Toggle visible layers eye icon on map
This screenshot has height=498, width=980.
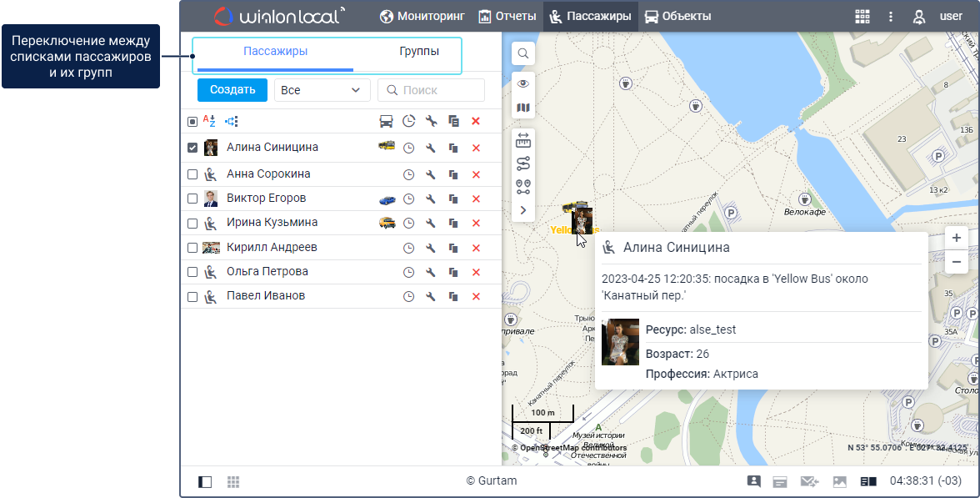[523, 83]
